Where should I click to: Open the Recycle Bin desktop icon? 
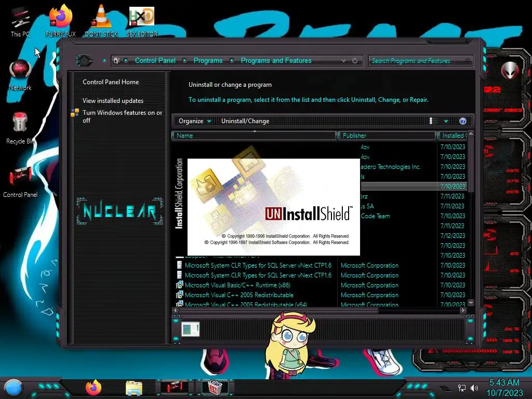coord(20,128)
